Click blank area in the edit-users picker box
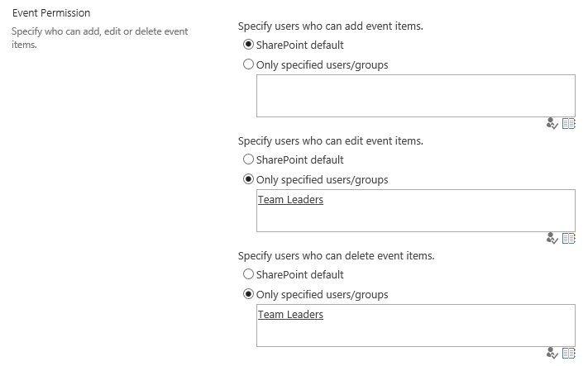Image resolution: width=588 pixels, height=366 pixels. (447, 216)
